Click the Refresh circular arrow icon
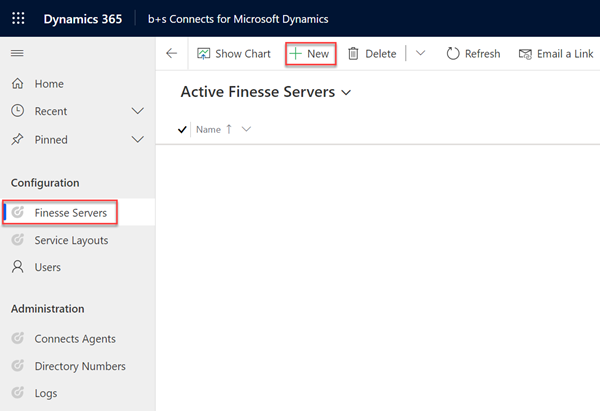Viewport: 600px width, 411px height. (x=453, y=54)
